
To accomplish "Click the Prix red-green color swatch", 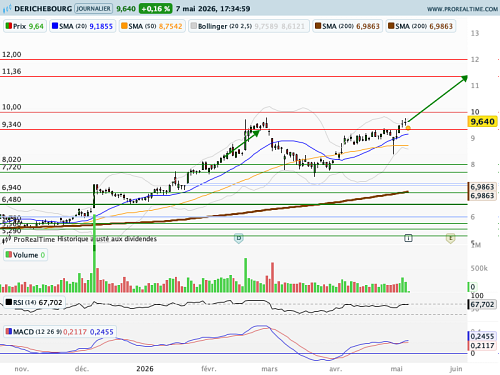I will 9,26.
